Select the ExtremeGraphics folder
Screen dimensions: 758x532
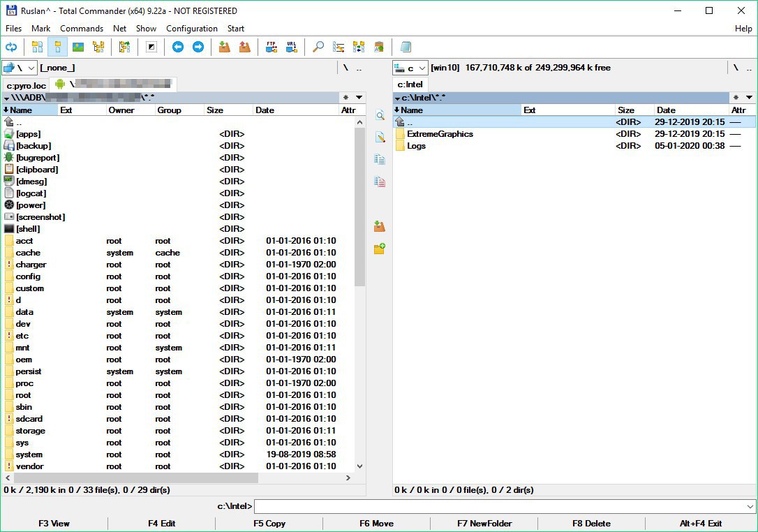(440, 134)
